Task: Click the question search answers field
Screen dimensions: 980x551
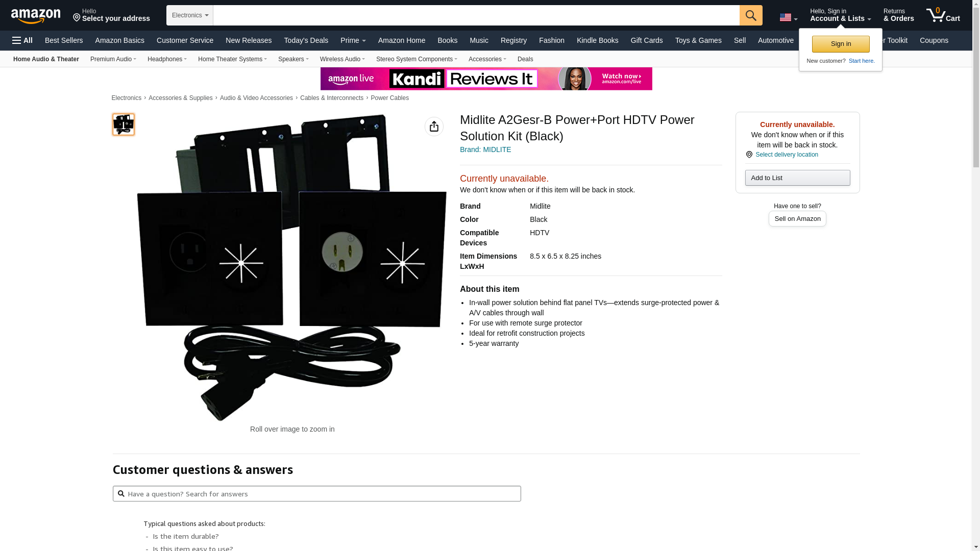Action: (x=317, y=494)
